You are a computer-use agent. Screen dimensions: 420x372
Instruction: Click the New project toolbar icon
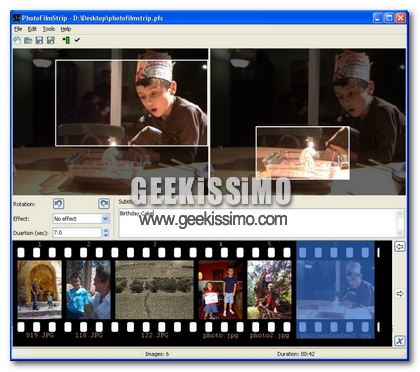click(x=17, y=40)
